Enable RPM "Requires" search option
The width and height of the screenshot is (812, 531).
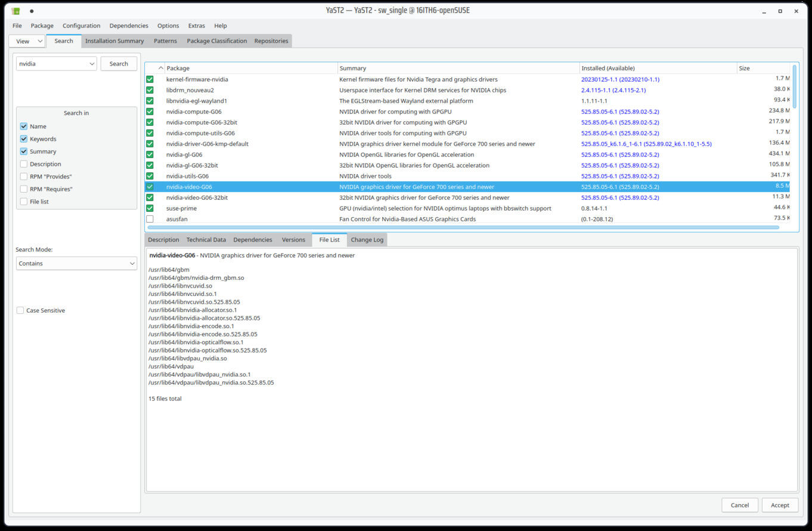point(24,189)
